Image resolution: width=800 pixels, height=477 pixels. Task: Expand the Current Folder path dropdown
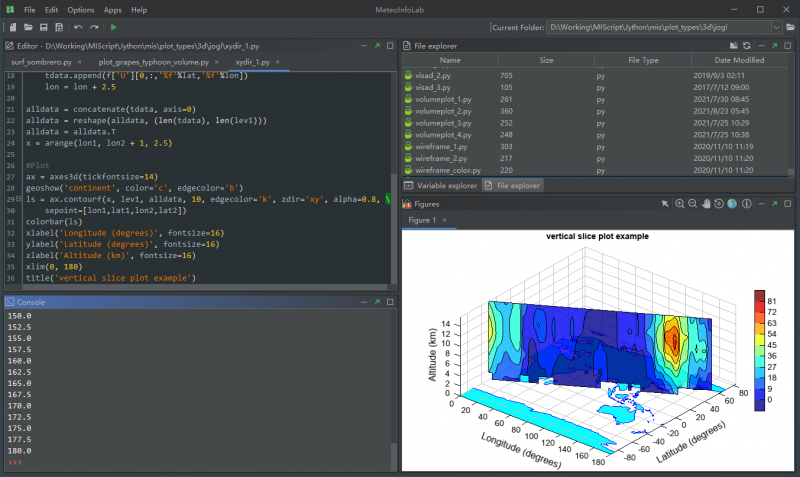point(777,27)
